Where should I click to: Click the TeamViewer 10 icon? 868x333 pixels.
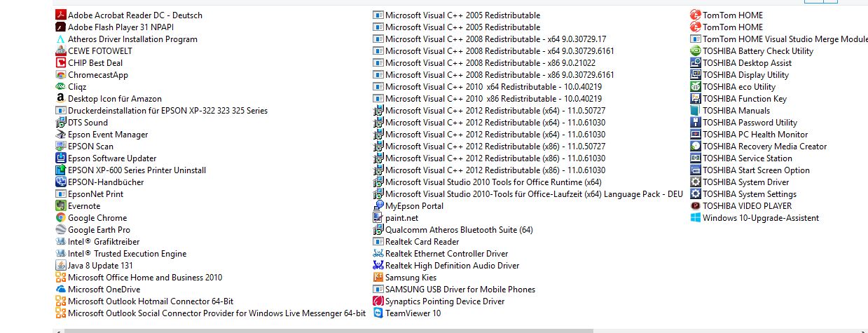point(378,313)
